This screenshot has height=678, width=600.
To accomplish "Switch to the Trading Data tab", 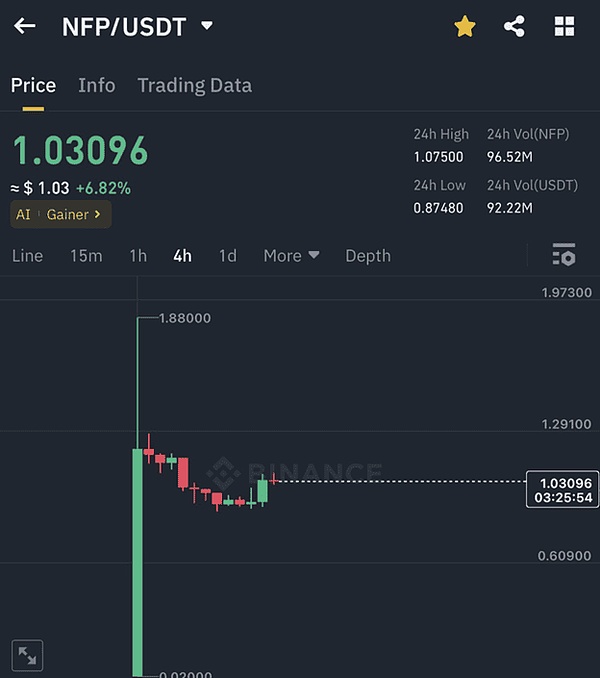I will [194, 86].
